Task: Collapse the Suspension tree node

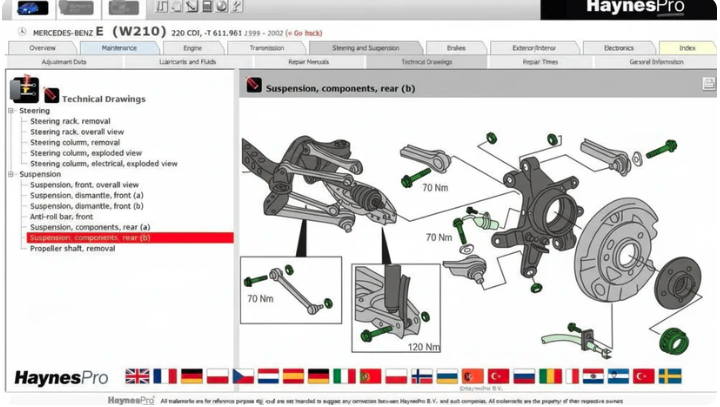Action: 11,174
